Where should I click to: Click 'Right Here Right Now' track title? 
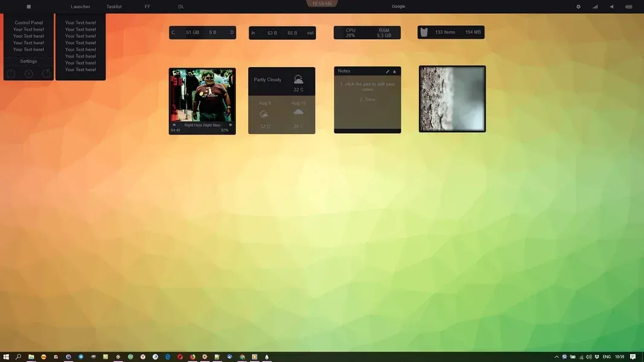click(202, 125)
